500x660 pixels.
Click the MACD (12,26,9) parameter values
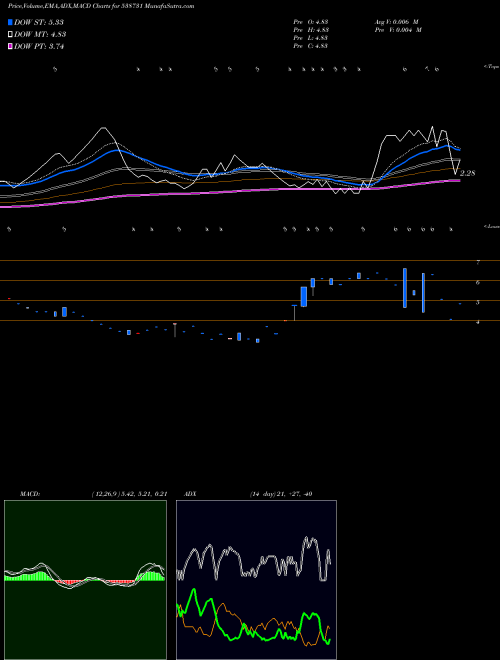129,494
